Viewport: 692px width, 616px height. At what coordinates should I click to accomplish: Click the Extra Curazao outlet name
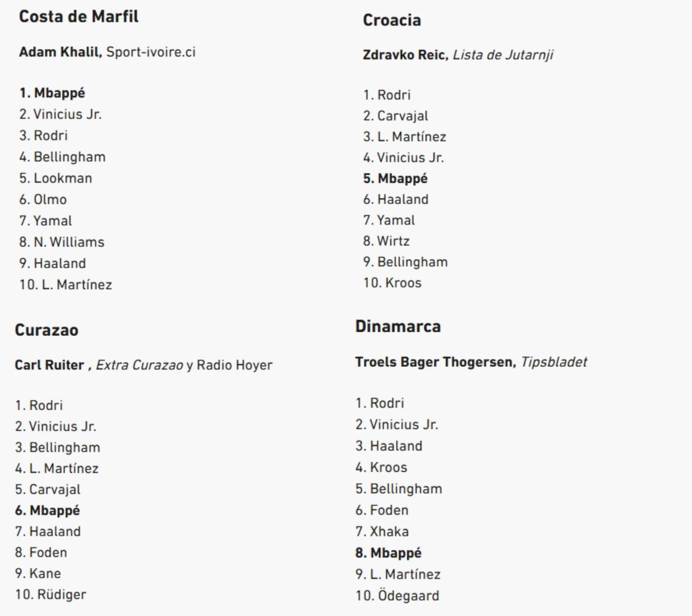[x=140, y=365]
